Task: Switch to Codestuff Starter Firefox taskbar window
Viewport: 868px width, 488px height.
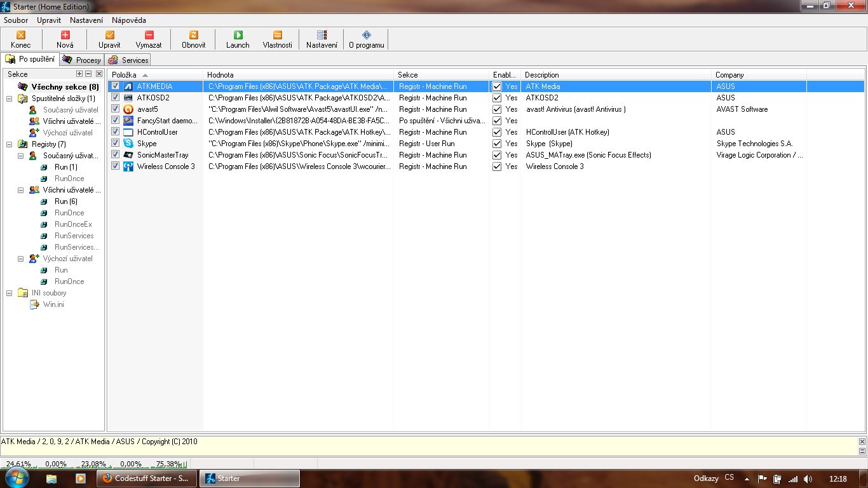Action: [147, 478]
